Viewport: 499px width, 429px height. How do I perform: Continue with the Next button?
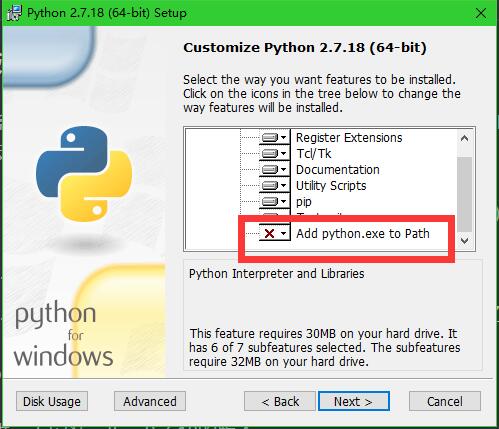point(354,401)
